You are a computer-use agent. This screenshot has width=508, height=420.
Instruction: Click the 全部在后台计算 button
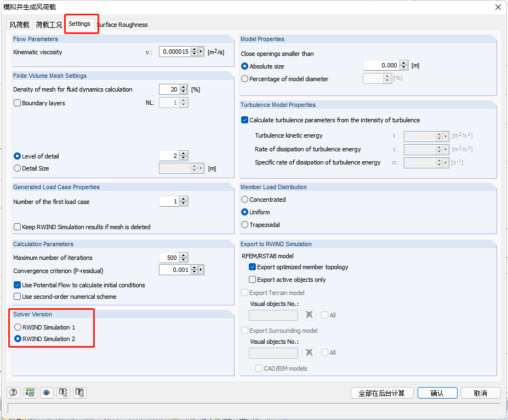point(382,393)
